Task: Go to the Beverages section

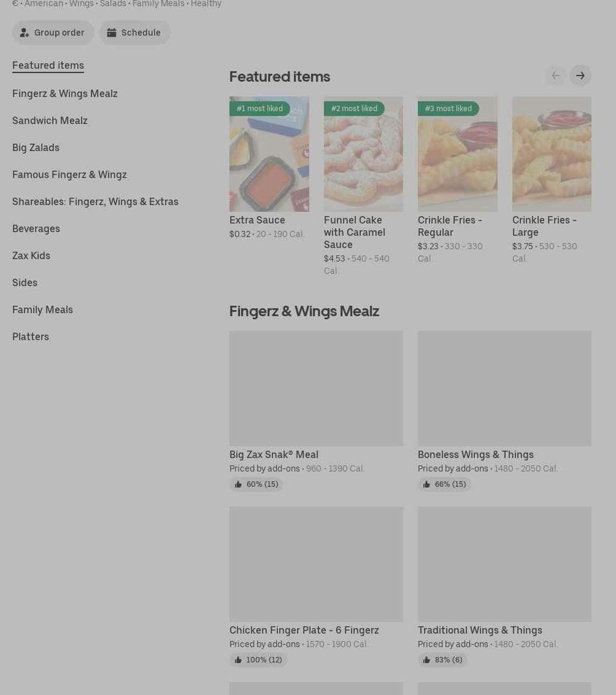Action: [x=36, y=228]
